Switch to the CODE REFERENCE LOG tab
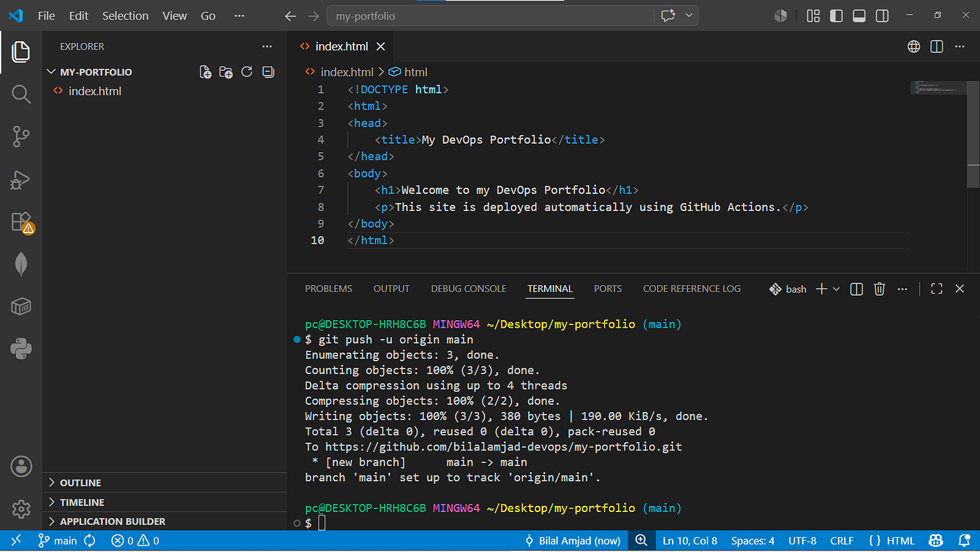980x552 pixels. click(692, 289)
